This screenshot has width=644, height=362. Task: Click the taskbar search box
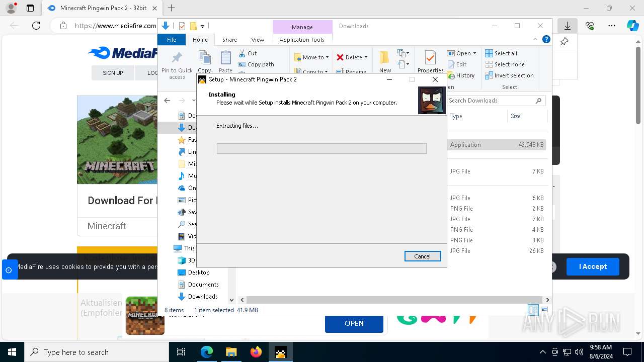[97, 352]
